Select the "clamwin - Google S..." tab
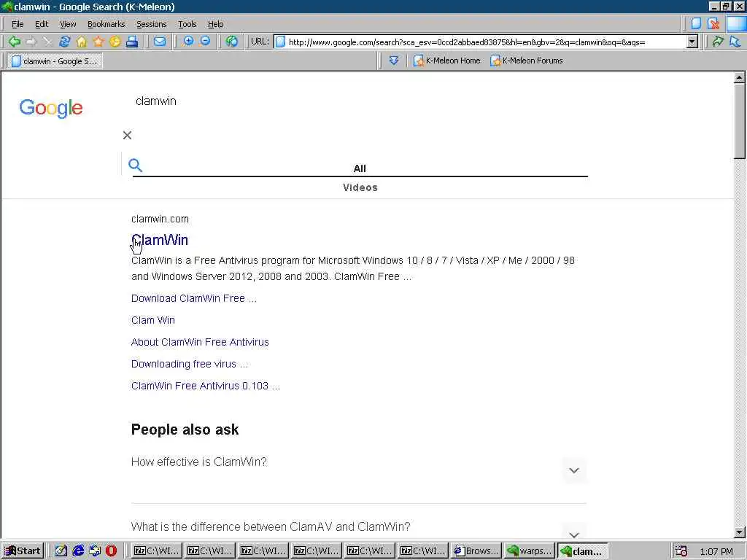This screenshot has height=560, width=747. point(55,61)
